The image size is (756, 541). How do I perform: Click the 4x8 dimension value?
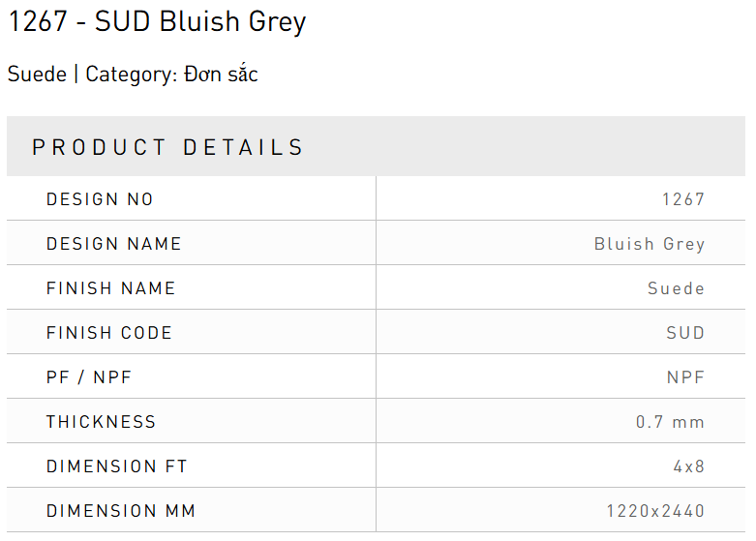[689, 466]
